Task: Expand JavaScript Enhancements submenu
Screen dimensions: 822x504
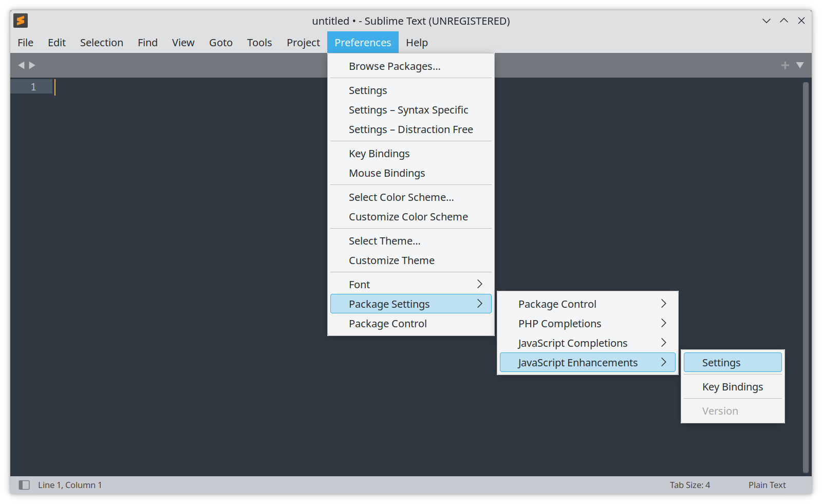Action: [x=588, y=363]
